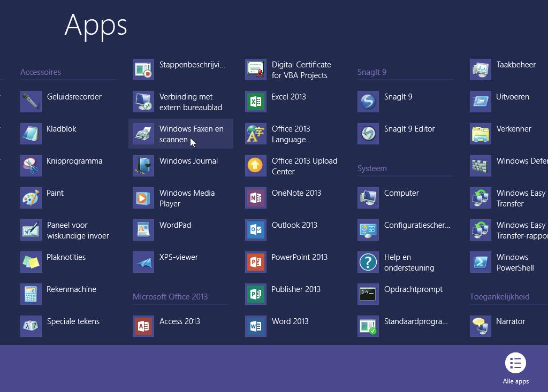Open the Taakbeheer icon
Image resolution: width=548 pixels, height=392 pixels.
[481, 70]
